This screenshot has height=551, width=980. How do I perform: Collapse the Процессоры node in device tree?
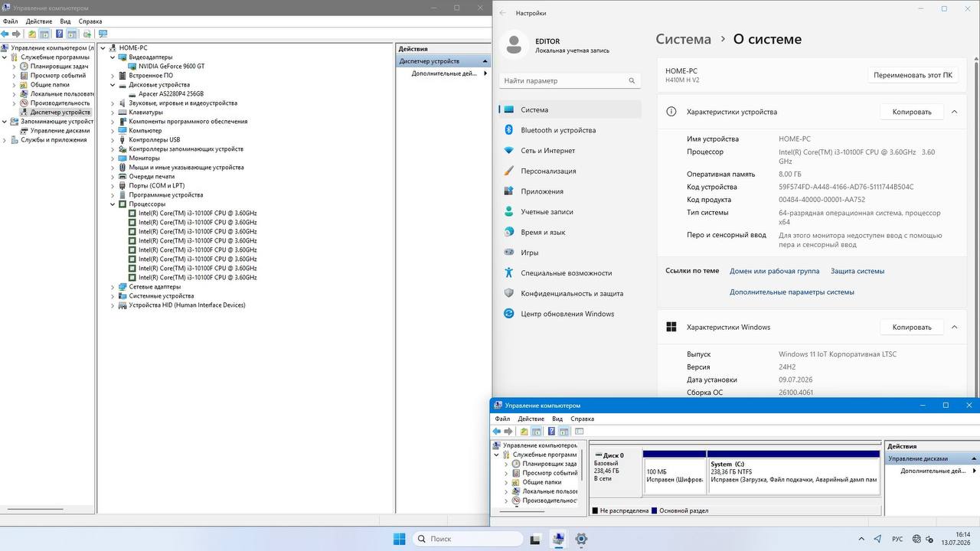click(113, 204)
